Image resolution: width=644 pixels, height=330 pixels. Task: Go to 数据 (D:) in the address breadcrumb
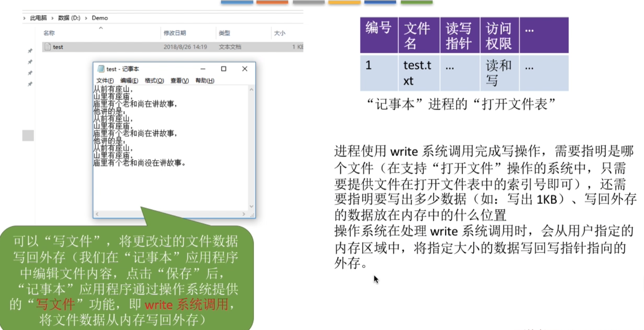coord(69,18)
